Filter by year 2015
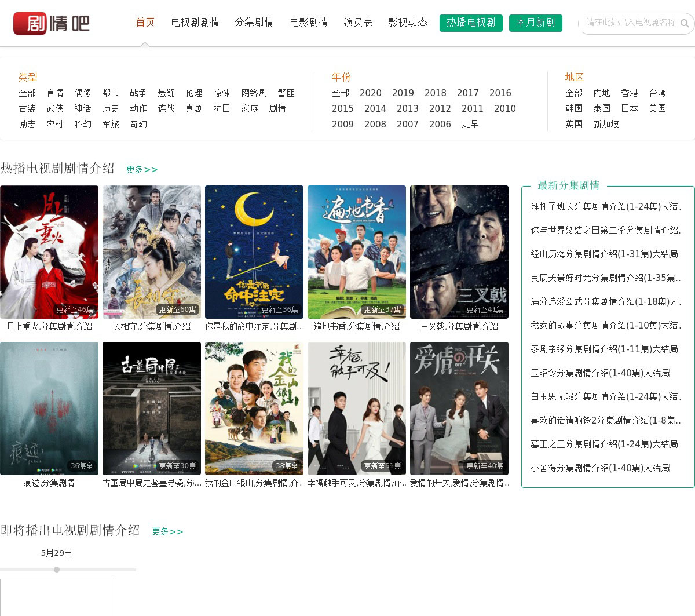 tap(343, 109)
